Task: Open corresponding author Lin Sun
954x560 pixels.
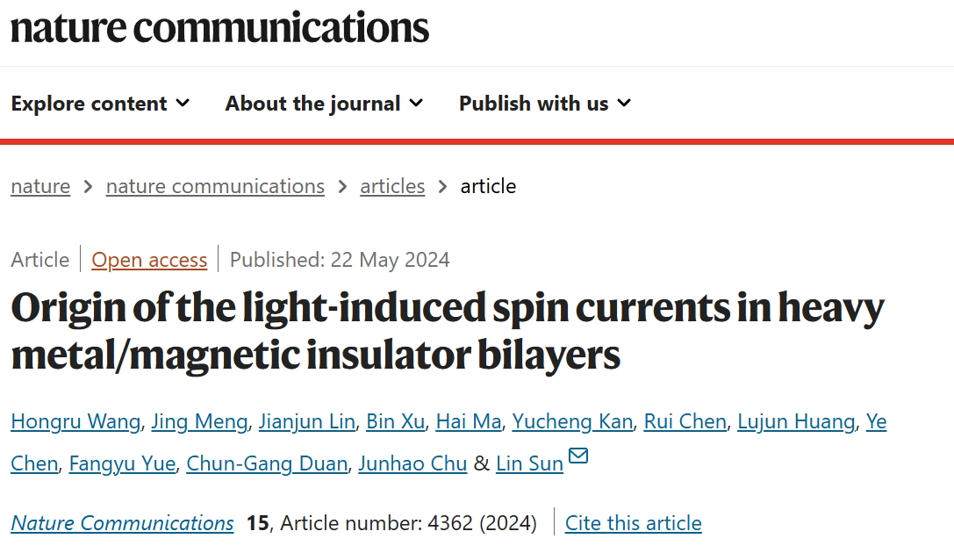Action: pyautogui.click(x=529, y=463)
